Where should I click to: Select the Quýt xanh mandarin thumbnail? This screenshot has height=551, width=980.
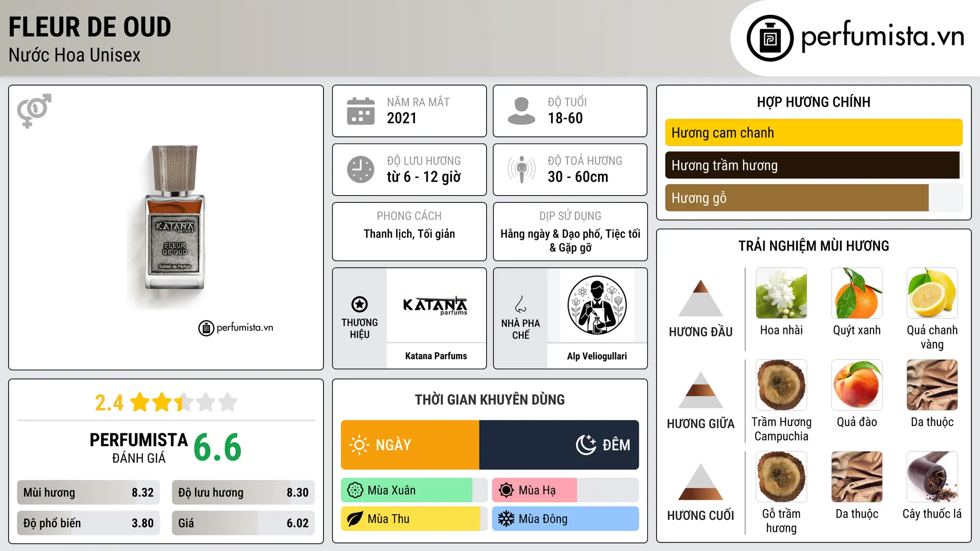[857, 293]
